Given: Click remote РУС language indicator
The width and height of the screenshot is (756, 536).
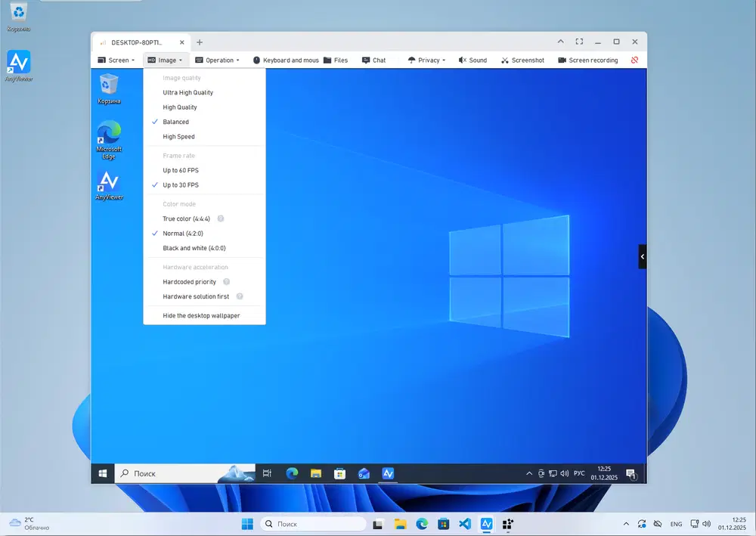Looking at the screenshot, I should [579, 474].
